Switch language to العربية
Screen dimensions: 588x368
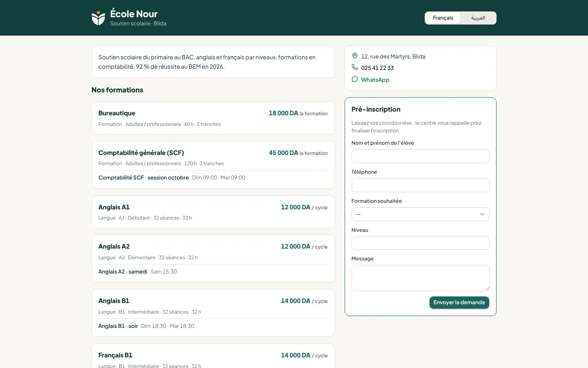pyautogui.click(x=478, y=18)
